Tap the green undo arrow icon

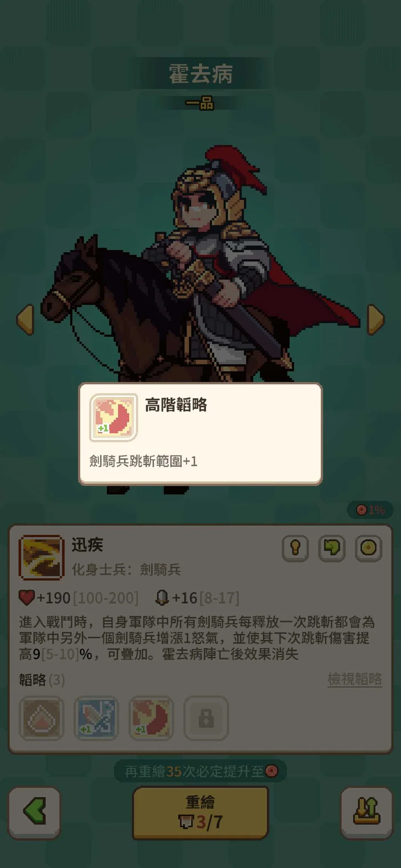coord(332,548)
